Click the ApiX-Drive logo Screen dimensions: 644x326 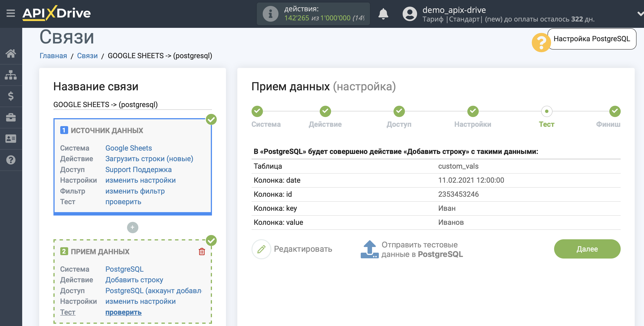point(57,13)
